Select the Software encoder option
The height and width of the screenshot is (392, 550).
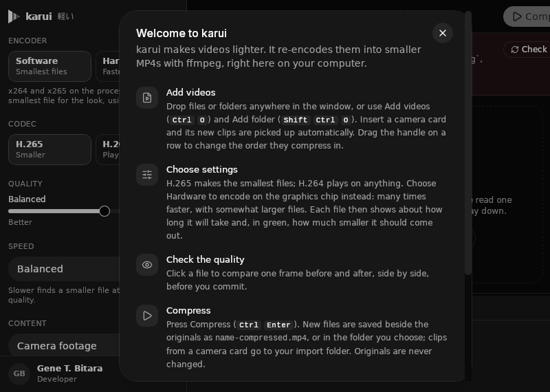pyautogui.click(x=49, y=66)
